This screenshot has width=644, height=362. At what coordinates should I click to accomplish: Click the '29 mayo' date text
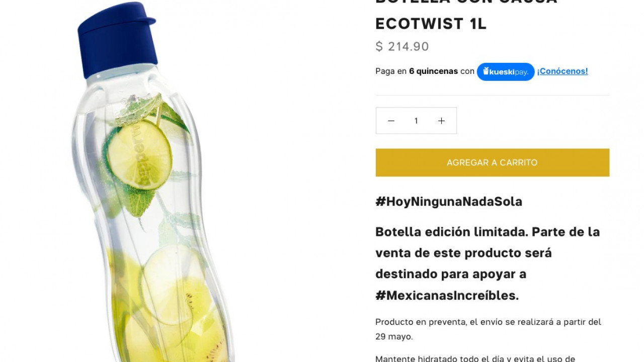click(394, 337)
